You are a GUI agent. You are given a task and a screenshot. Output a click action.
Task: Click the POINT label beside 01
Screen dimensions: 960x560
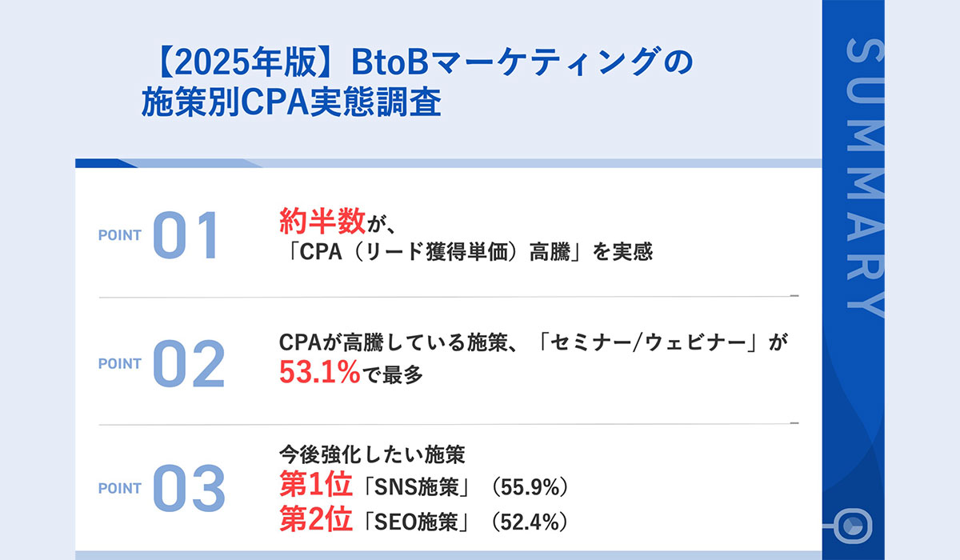tap(119, 235)
